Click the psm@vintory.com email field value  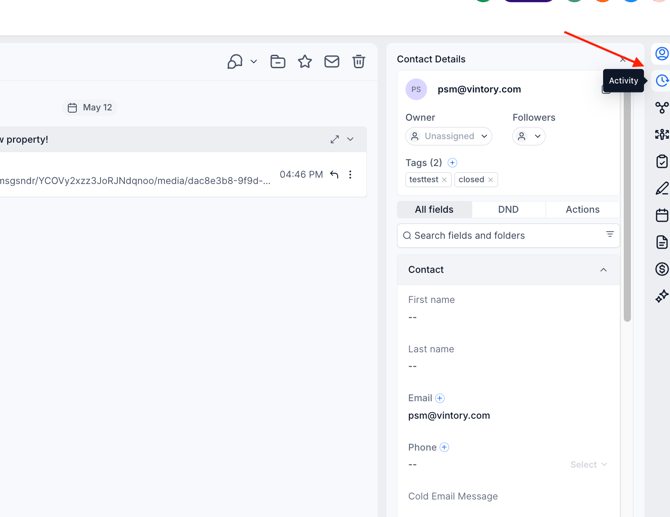(x=449, y=416)
